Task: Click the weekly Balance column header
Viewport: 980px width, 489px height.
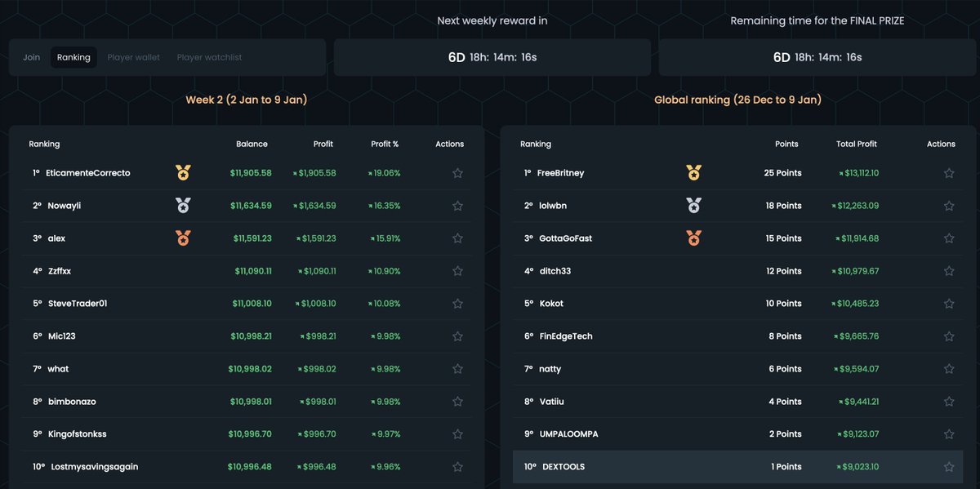Action: (x=252, y=144)
